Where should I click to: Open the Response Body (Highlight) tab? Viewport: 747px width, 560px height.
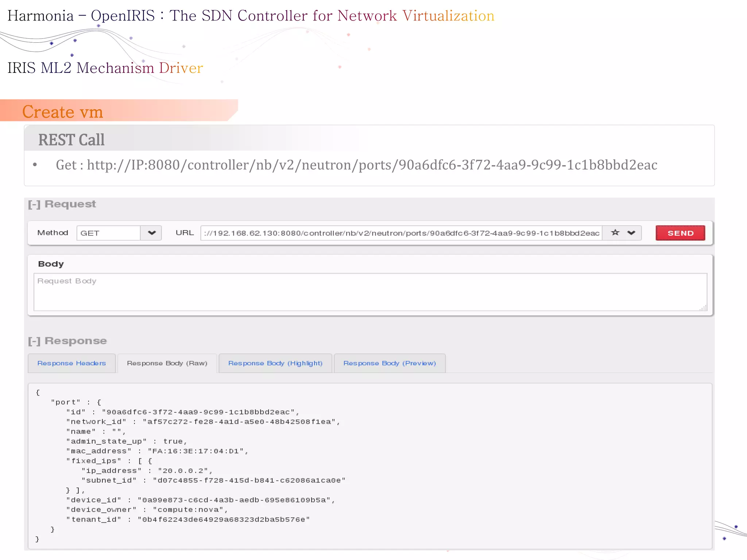[275, 363]
